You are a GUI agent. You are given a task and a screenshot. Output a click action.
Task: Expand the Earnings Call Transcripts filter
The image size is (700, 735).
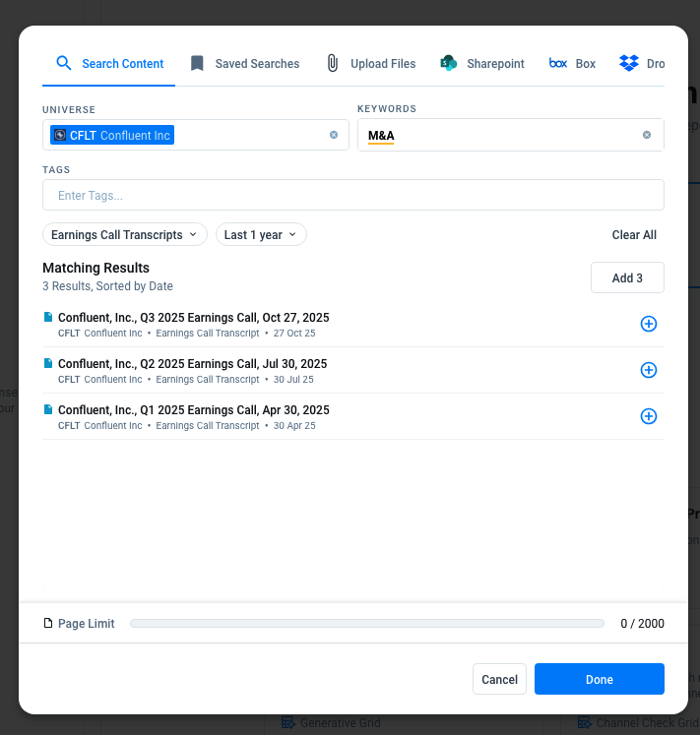point(125,234)
